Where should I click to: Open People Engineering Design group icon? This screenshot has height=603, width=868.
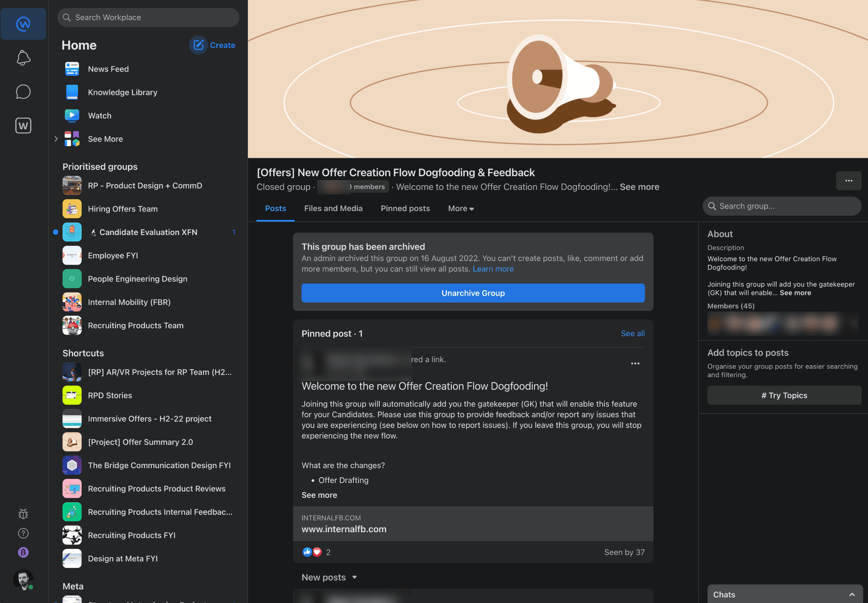pyautogui.click(x=72, y=278)
